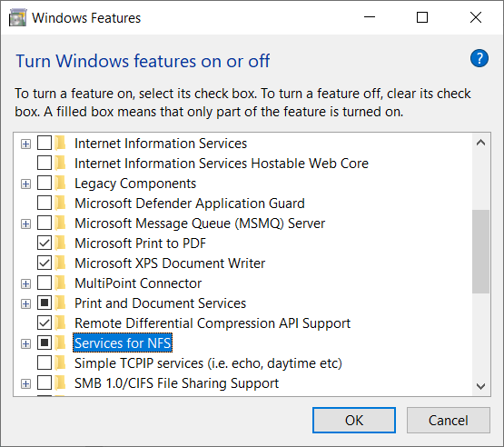Select the Microsoft XPS Document Writer item
The width and height of the screenshot is (504, 447).
coord(170,263)
